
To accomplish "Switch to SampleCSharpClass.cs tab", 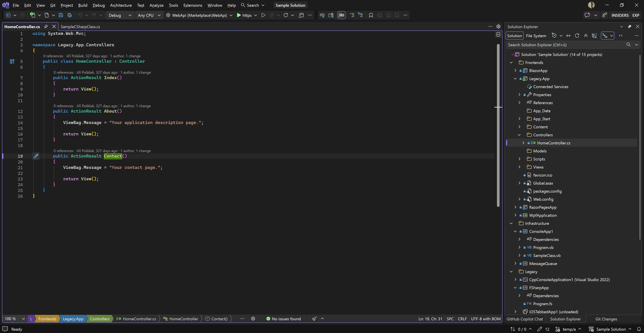I will [x=80, y=27].
